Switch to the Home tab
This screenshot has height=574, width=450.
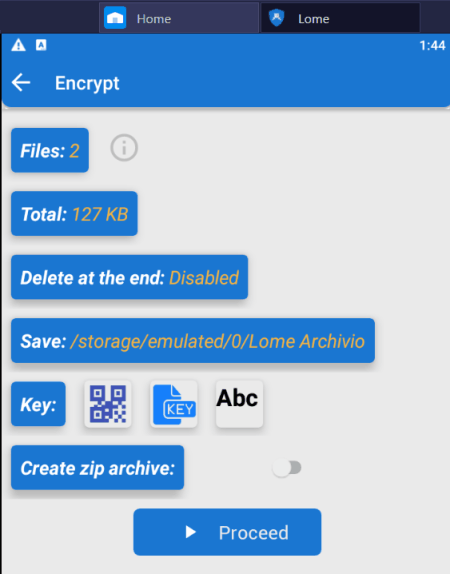179,18
